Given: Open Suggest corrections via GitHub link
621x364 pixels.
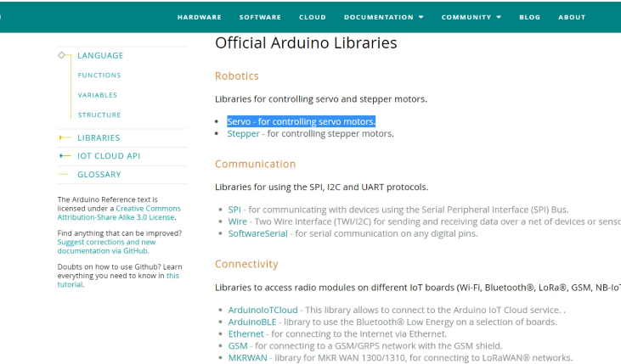Looking at the screenshot, I should pyautogui.click(x=106, y=247).
